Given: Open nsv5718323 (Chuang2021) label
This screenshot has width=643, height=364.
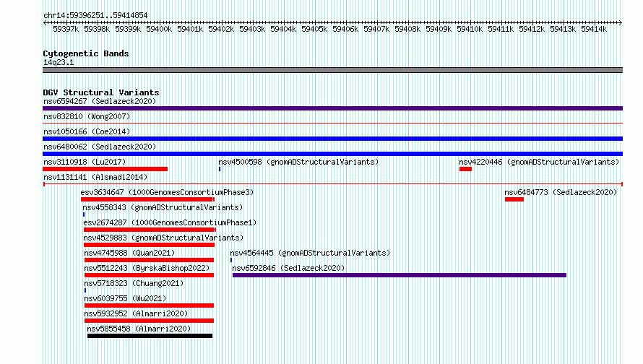Looking at the screenshot, I should click(134, 283).
